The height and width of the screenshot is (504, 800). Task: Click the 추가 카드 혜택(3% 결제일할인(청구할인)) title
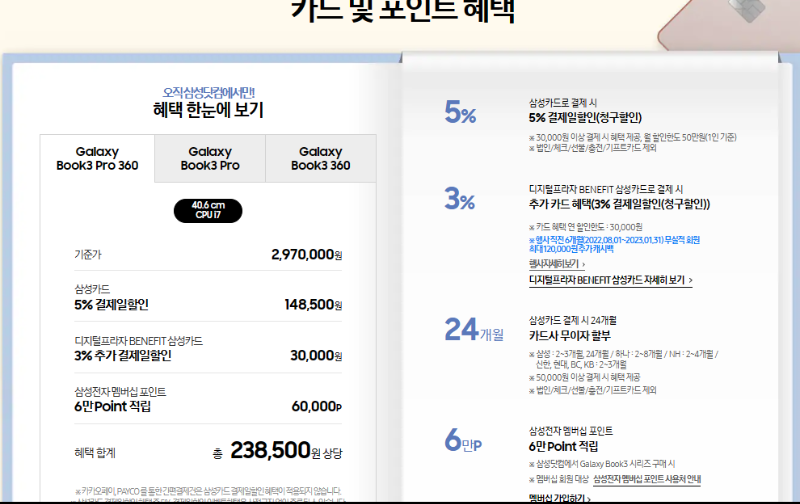[619, 204]
